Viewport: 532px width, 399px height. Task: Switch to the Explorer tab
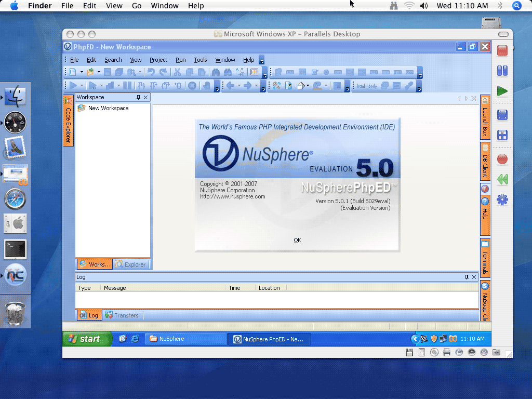[x=131, y=264]
